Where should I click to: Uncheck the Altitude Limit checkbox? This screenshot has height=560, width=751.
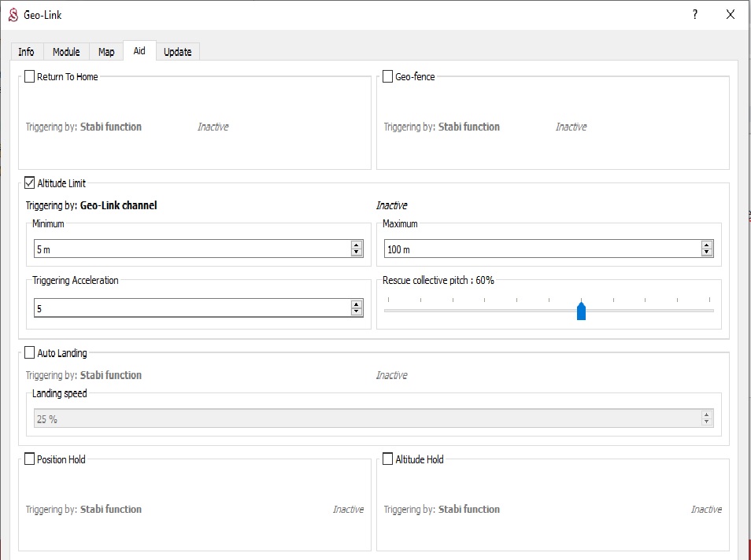30,183
